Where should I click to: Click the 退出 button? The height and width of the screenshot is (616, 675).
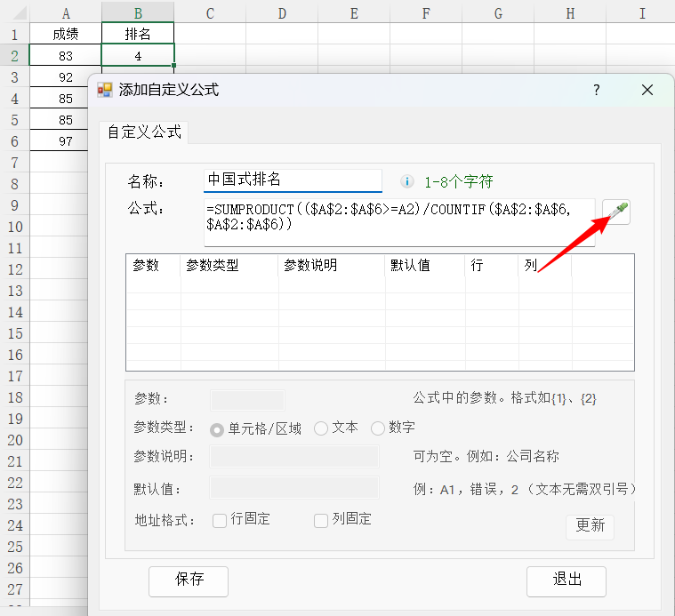point(567,580)
